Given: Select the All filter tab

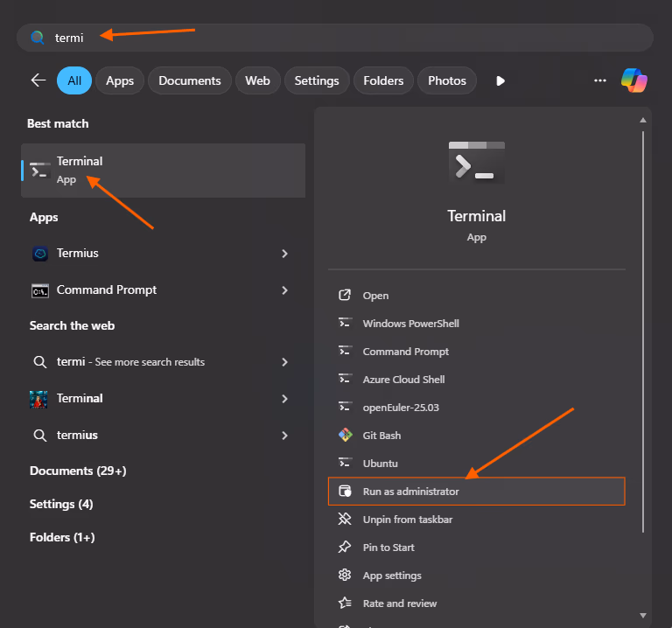Looking at the screenshot, I should point(74,80).
